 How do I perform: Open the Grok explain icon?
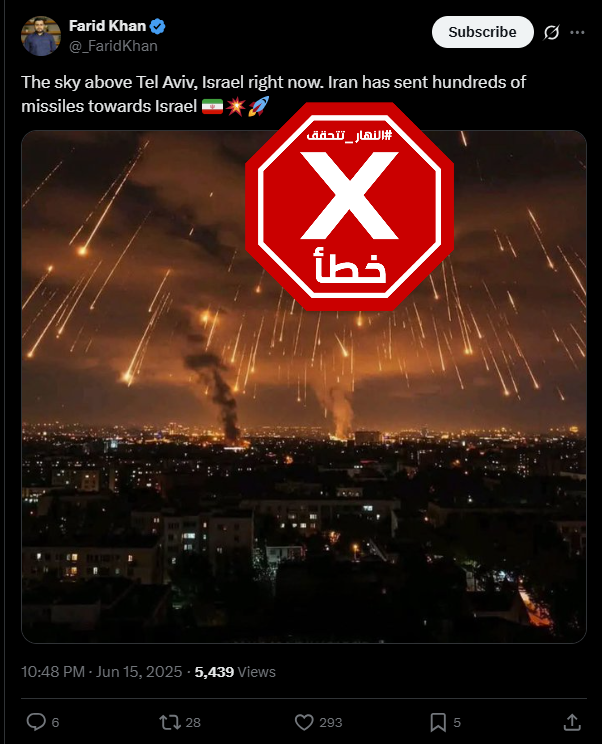click(551, 32)
